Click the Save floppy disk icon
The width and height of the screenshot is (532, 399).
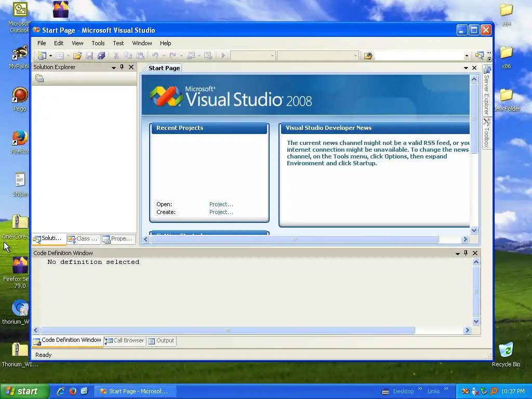[x=89, y=56]
